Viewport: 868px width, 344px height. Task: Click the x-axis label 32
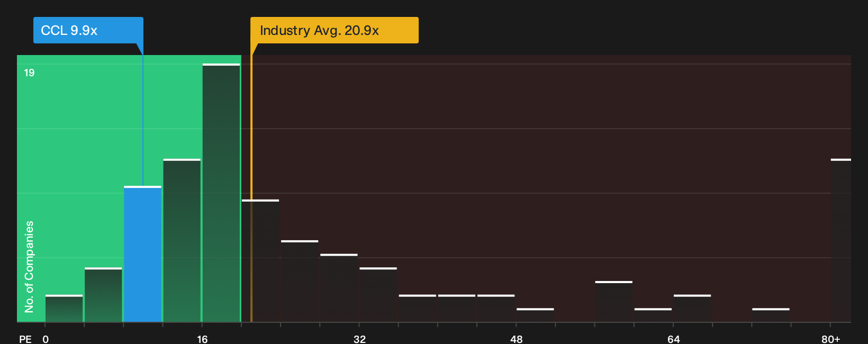(359, 339)
